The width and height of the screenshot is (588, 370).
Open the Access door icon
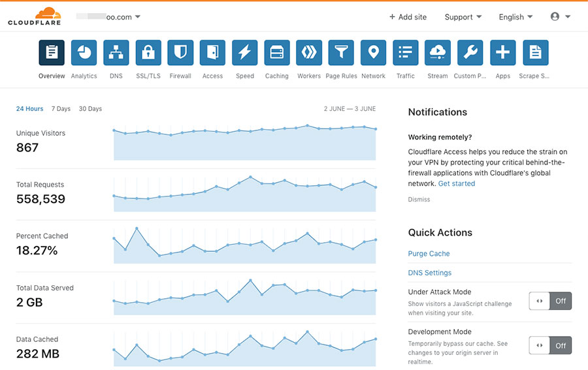(212, 52)
